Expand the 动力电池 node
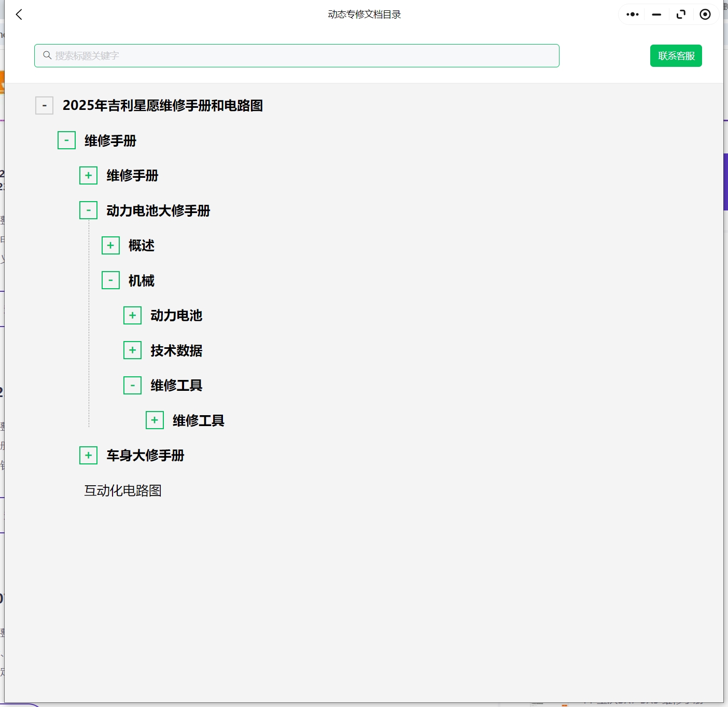Screen dimensions: 728x707 coord(132,315)
